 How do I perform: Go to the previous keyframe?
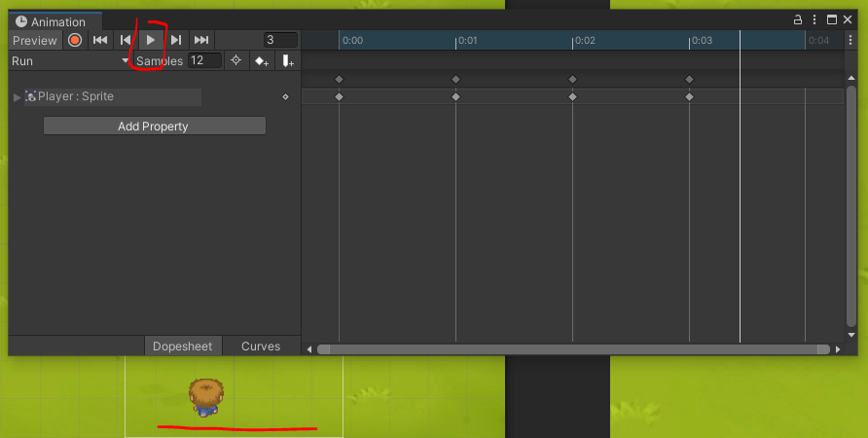tap(126, 40)
